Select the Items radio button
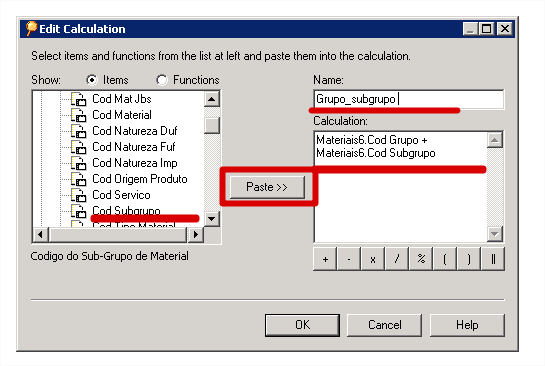 pyautogui.click(x=92, y=80)
